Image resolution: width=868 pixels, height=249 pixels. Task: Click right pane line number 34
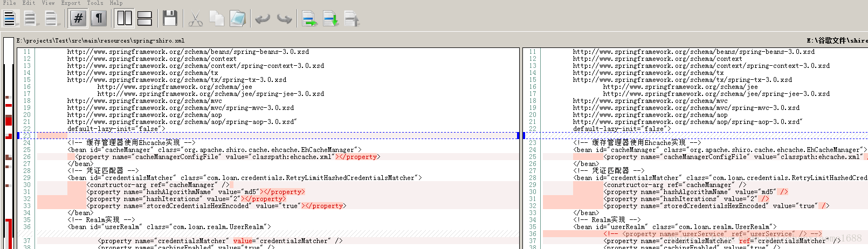[x=533, y=220]
